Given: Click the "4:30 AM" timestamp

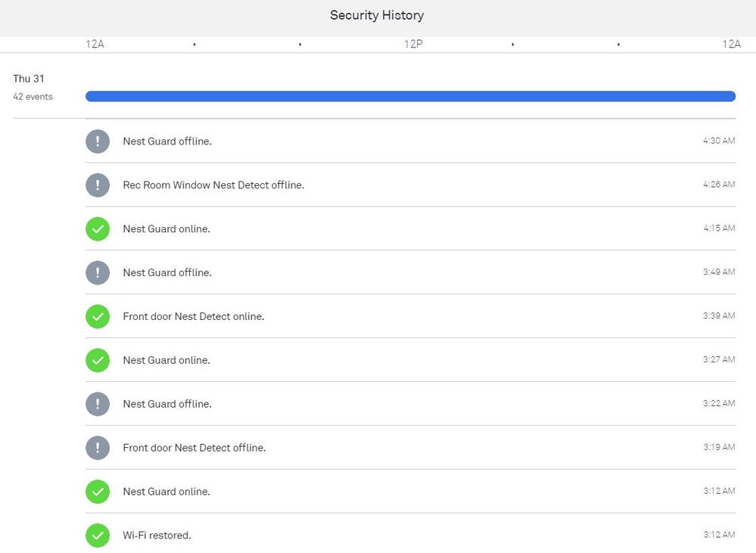Looking at the screenshot, I should pos(719,141).
